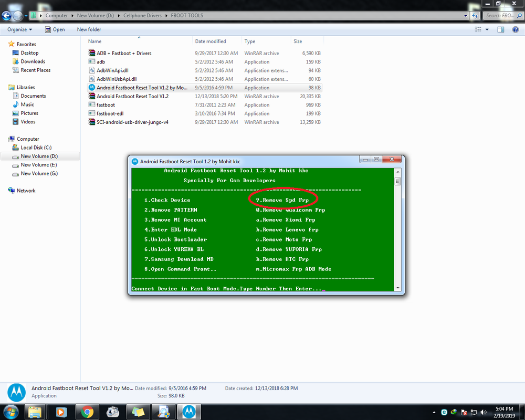This screenshot has height=420, width=525.
Task: Click the Action Center flag icon in tray
Action: [464, 412]
